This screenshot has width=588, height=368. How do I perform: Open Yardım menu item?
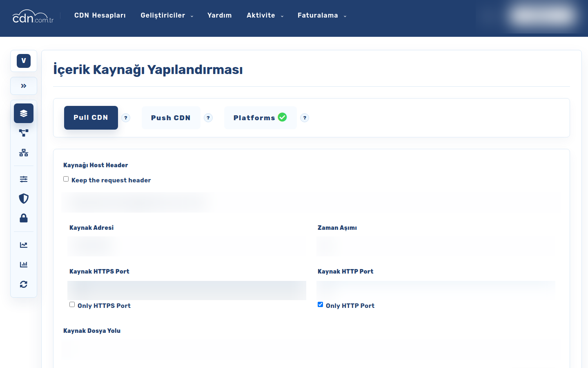pyautogui.click(x=220, y=16)
